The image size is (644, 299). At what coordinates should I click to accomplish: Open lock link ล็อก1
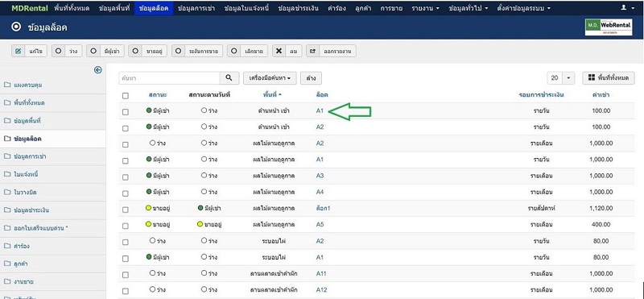tap(324, 208)
